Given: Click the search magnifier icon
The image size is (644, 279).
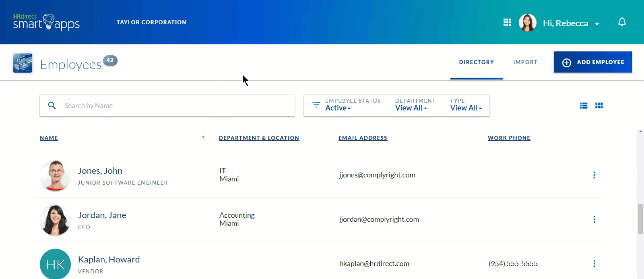Looking at the screenshot, I should point(52,106).
